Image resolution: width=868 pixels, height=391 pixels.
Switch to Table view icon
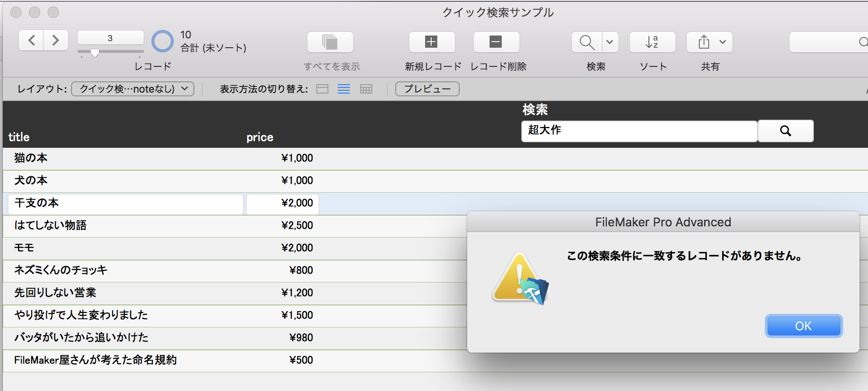366,89
